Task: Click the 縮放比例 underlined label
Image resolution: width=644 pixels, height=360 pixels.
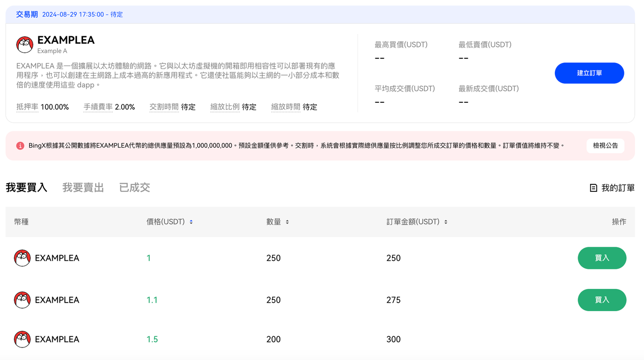Action: click(225, 107)
